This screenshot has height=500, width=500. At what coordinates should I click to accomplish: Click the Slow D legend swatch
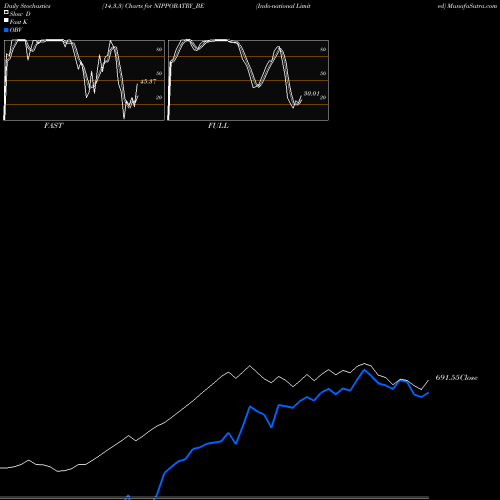[x=6, y=12]
